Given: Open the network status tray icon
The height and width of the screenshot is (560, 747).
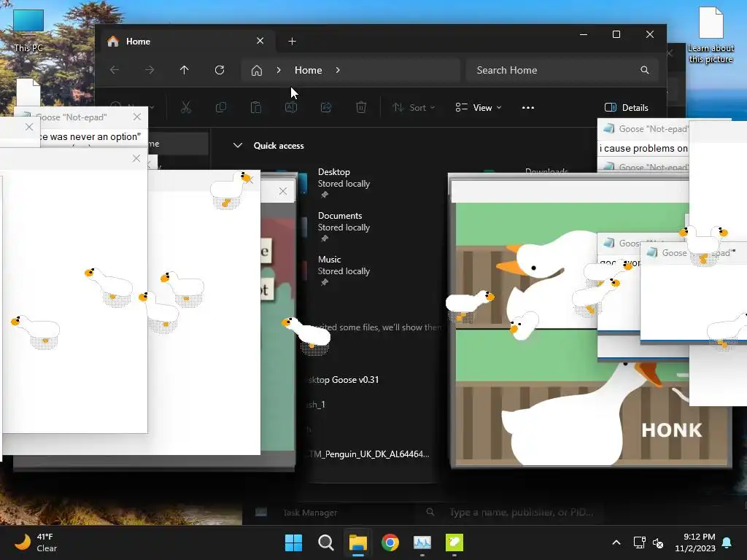Looking at the screenshot, I should (x=639, y=542).
